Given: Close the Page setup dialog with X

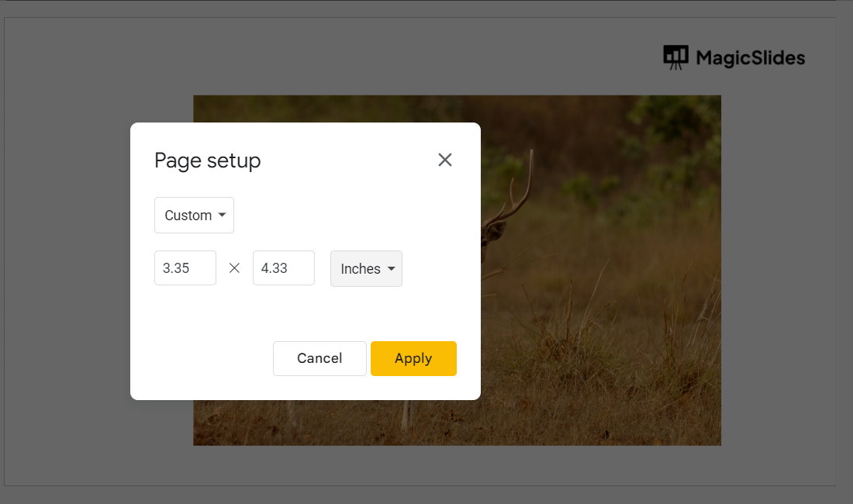Looking at the screenshot, I should (444, 160).
